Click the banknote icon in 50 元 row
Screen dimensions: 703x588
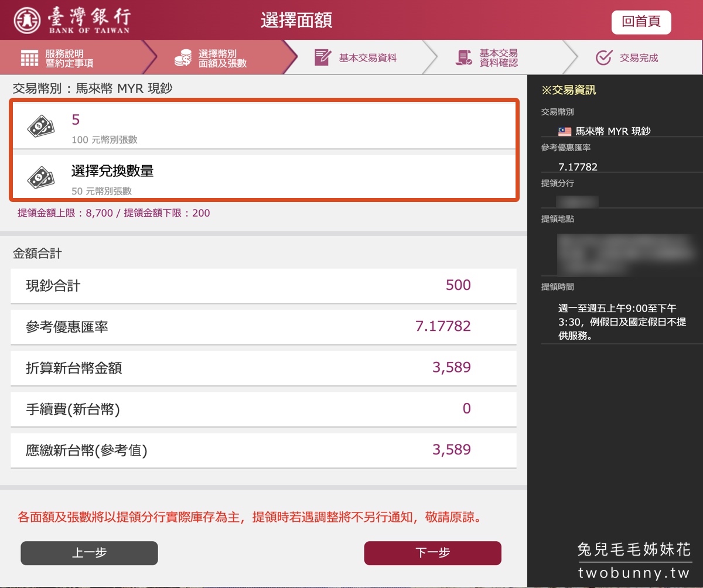click(41, 176)
